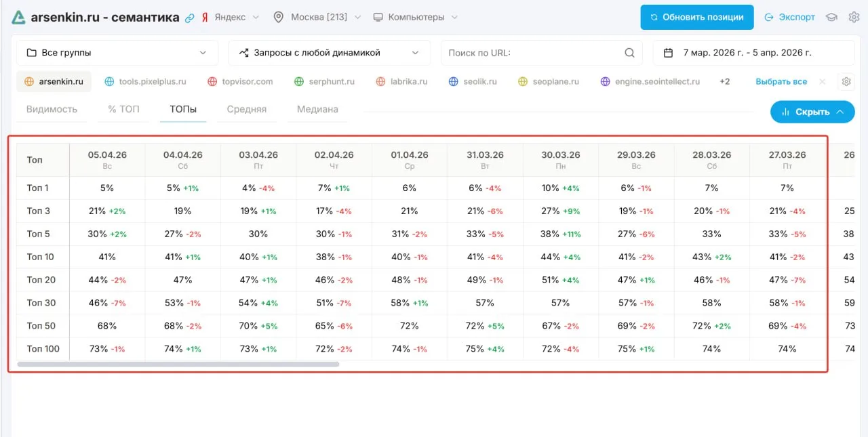Click the 01.04.26 column header
The height and width of the screenshot is (437, 868).
pos(410,159)
